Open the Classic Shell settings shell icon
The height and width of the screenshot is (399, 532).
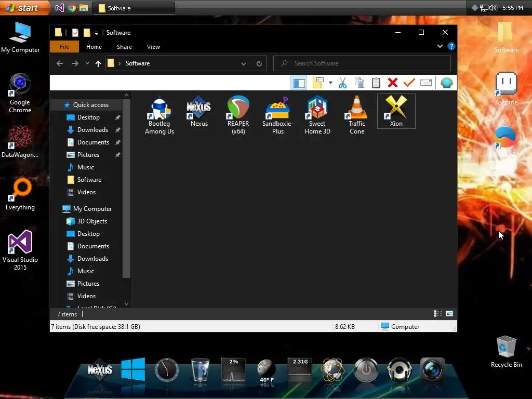(x=446, y=83)
